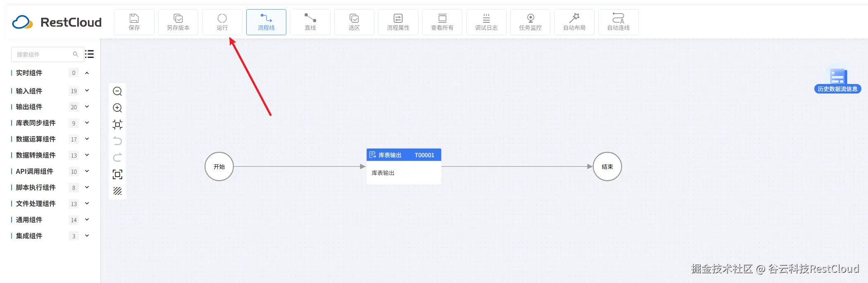Screen dimensions: 868x283
Task: Select the 直线 straight line tool
Action: 310,22
